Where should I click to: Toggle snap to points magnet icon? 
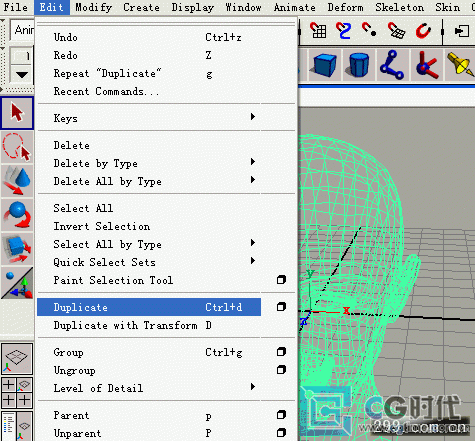point(369,31)
